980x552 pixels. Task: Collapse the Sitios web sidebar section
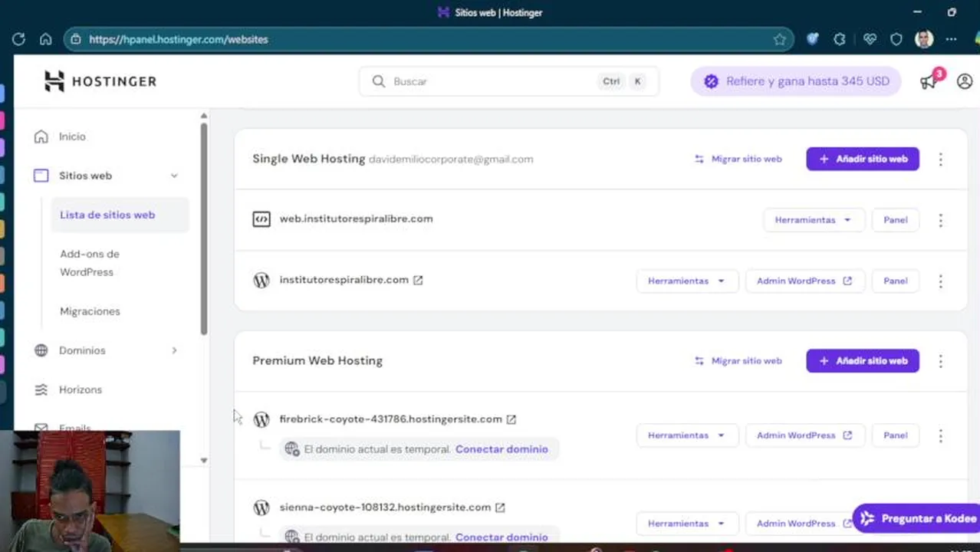pyautogui.click(x=174, y=176)
